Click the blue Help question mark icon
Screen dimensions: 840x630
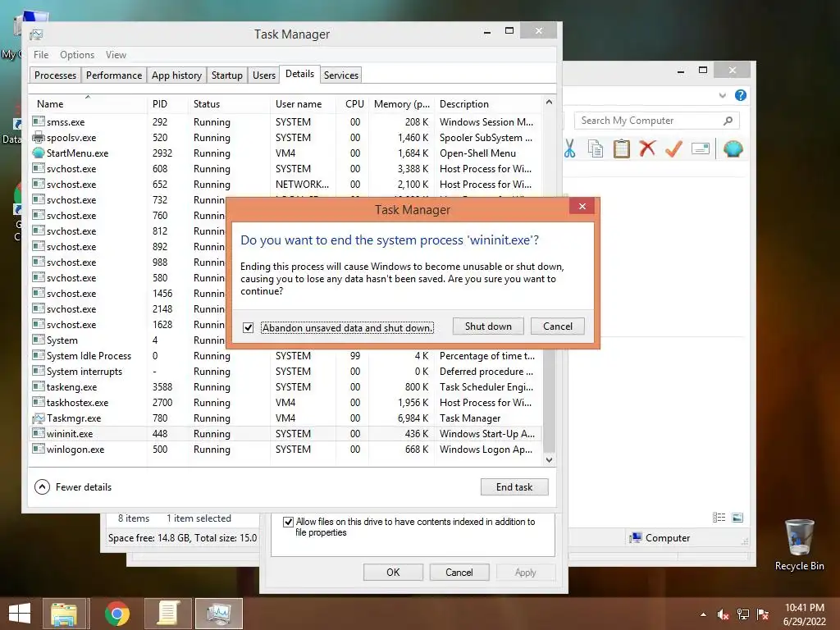pyautogui.click(x=741, y=95)
